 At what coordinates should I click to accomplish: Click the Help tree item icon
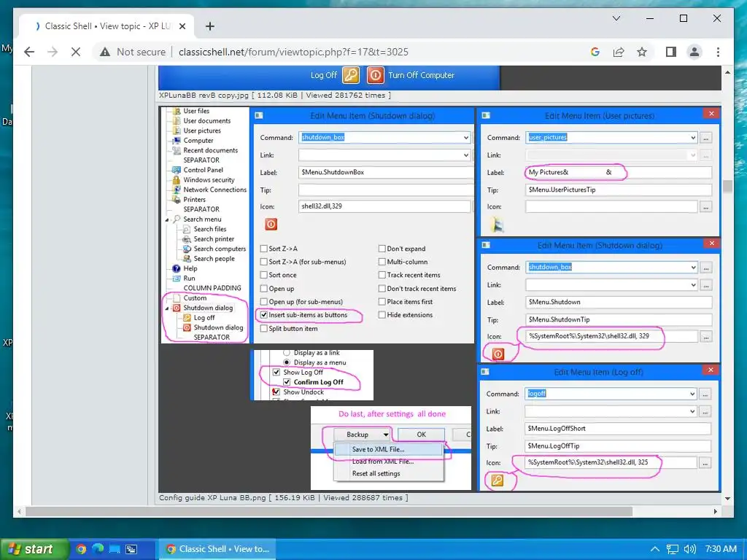[x=176, y=268]
